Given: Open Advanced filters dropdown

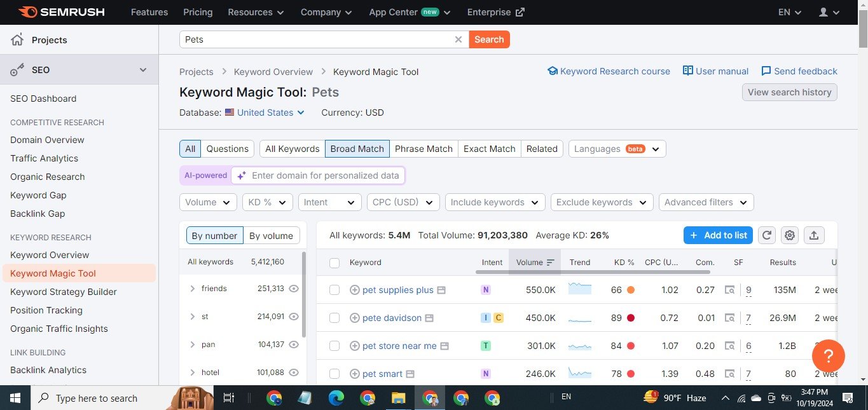Looking at the screenshot, I should 706,202.
